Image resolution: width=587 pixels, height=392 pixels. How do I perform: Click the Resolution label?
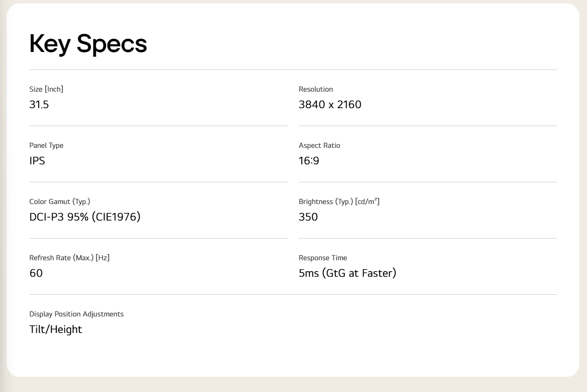point(316,89)
